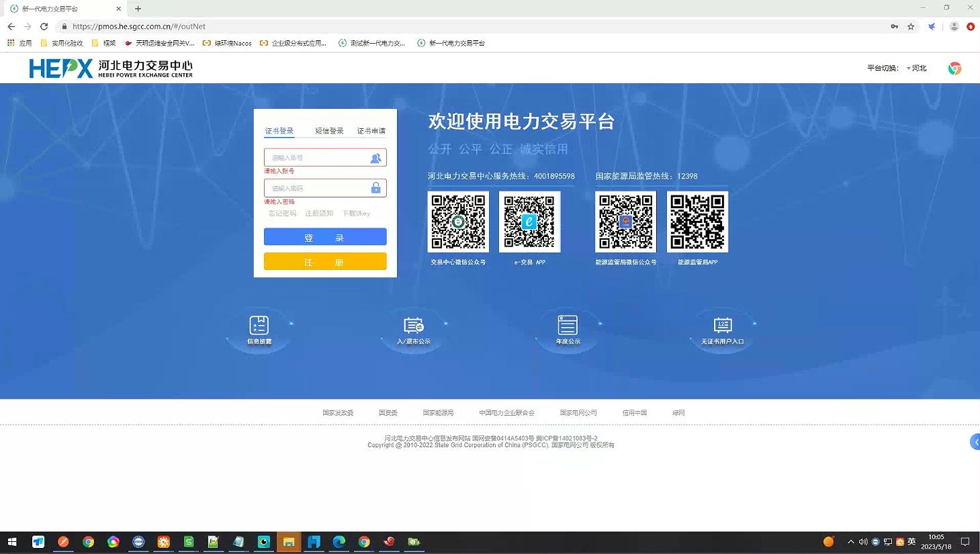Click the yellow 注册 button

[x=325, y=261]
